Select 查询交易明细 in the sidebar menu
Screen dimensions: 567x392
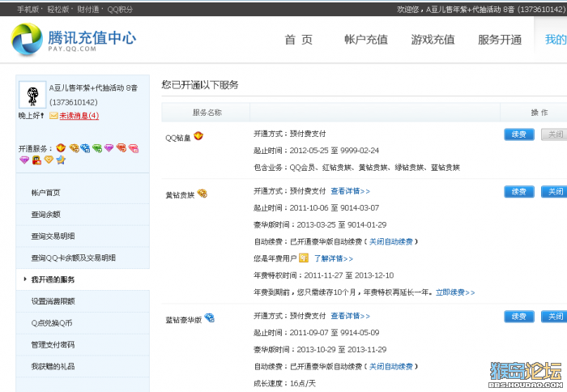click(x=53, y=236)
